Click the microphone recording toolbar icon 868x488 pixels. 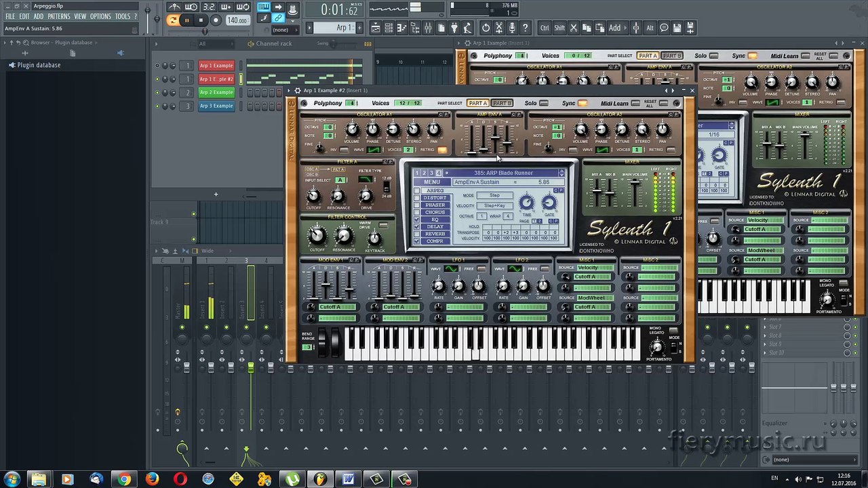pyautogui.click(x=511, y=28)
